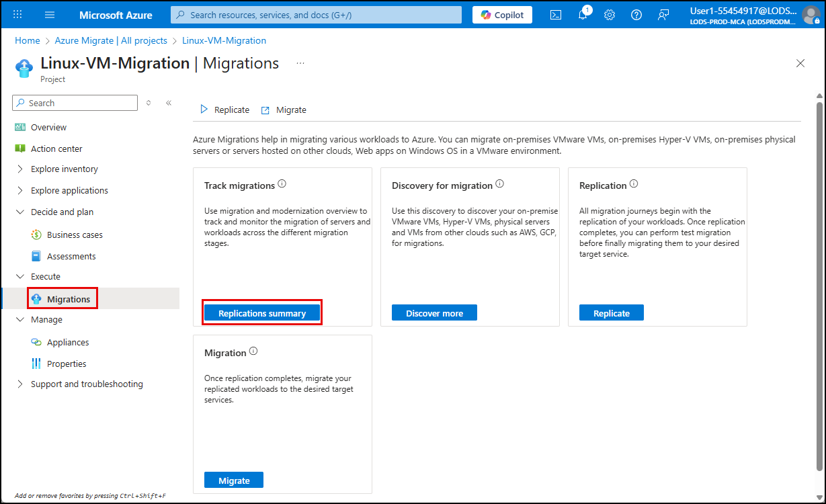The height and width of the screenshot is (504, 826).
Task: Click the Discover more button
Action: (x=434, y=313)
